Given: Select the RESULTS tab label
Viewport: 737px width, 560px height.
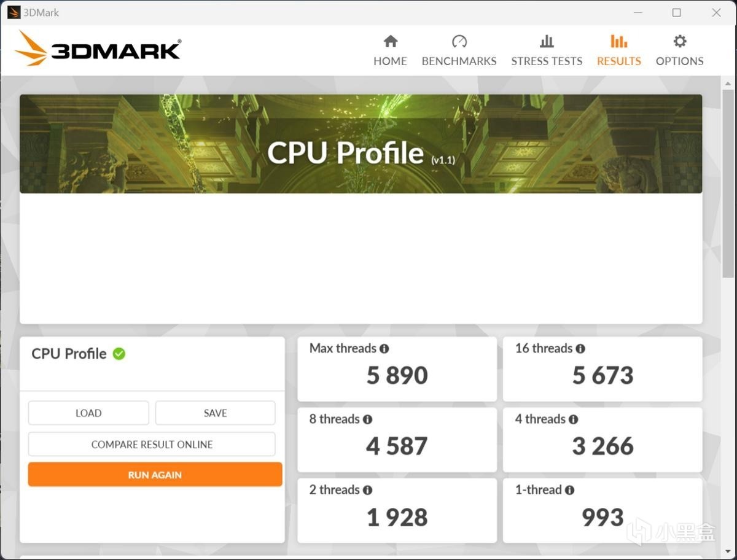Looking at the screenshot, I should click(619, 61).
